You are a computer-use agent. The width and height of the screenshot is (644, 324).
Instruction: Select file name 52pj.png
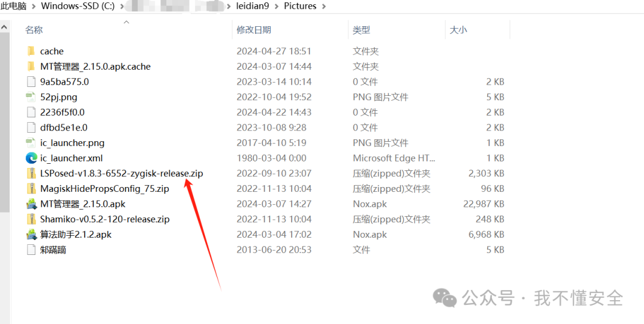pos(58,97)
